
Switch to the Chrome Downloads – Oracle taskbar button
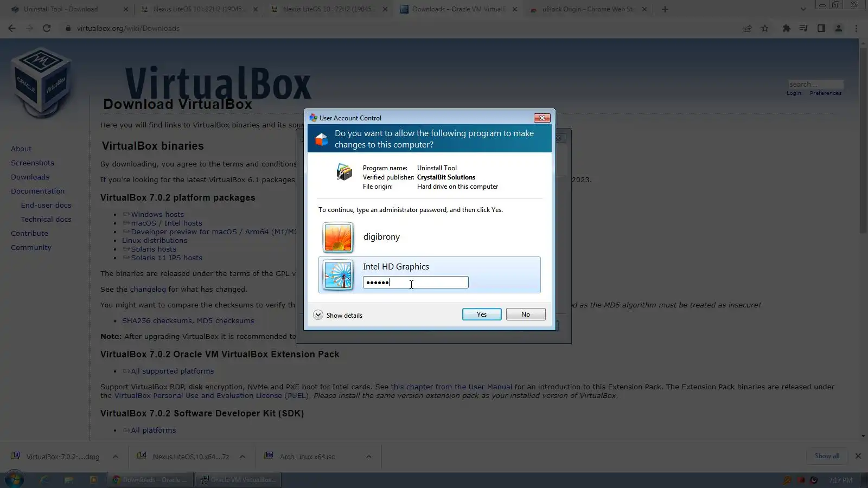[150, 480]
